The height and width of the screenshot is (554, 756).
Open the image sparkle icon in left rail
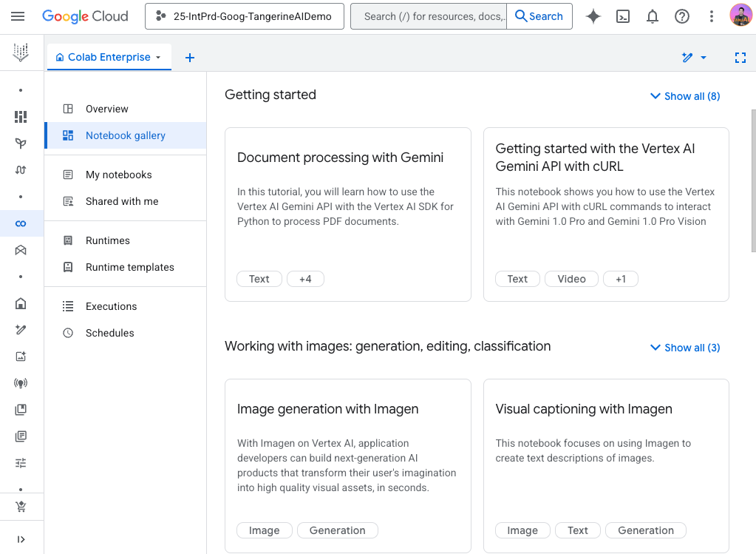click(x=21, y=357)
